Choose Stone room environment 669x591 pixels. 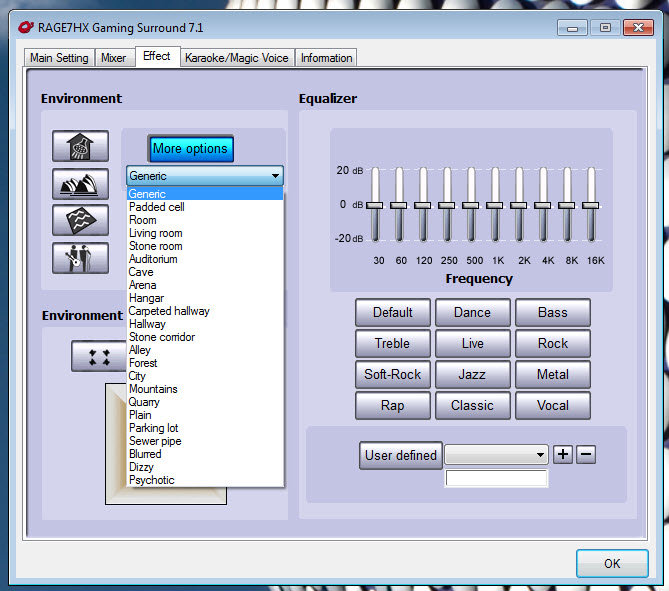point(205,246)
